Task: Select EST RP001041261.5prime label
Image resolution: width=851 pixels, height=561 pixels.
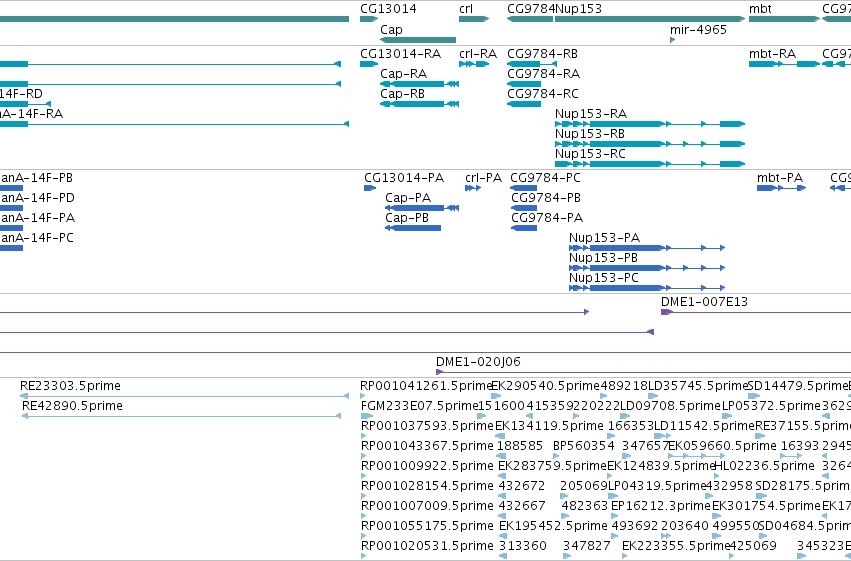Action: coord(427,386)
